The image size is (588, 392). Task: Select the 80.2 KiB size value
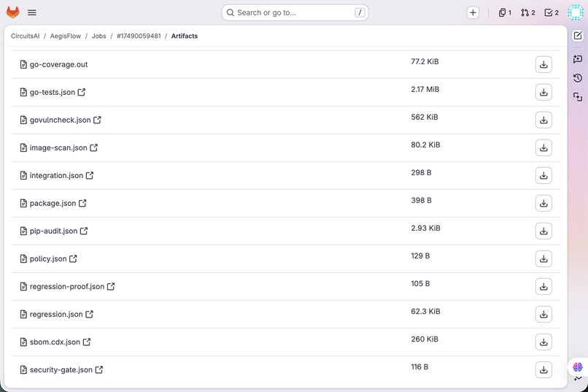point(425,145)
